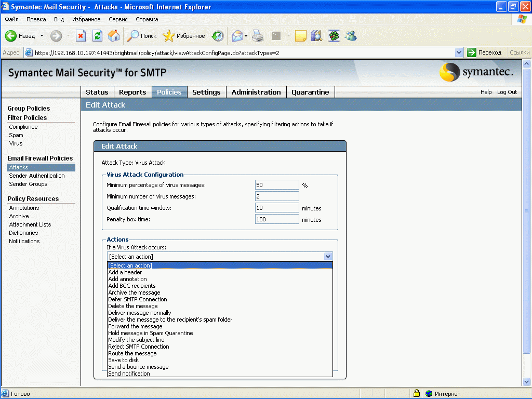This screenshot has width=532, height=399.
Task: Open the History icon in toolbar
Action: pos(218,36)
